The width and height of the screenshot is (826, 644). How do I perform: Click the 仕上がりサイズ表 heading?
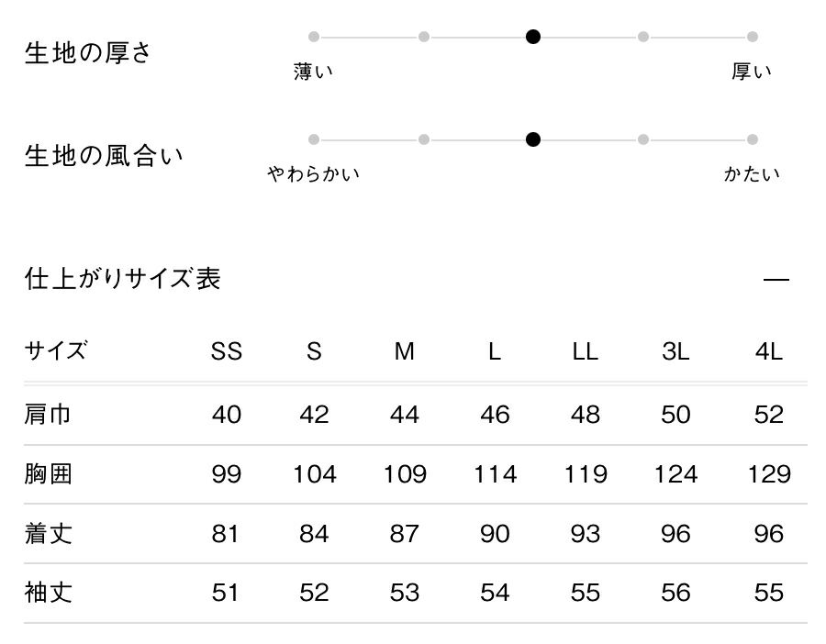[123, 278]
